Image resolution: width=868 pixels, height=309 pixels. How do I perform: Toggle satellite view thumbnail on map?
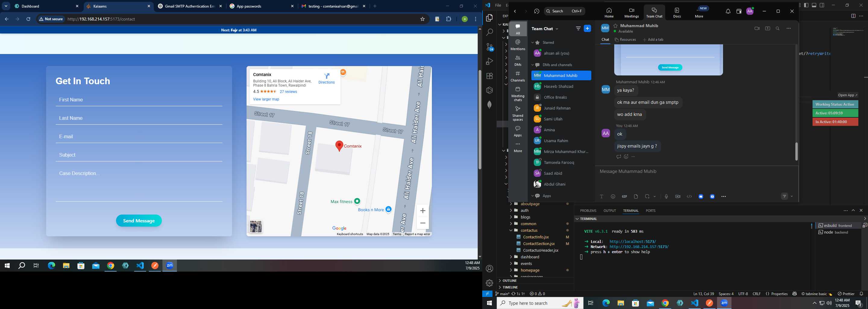[x=256, y=227]
